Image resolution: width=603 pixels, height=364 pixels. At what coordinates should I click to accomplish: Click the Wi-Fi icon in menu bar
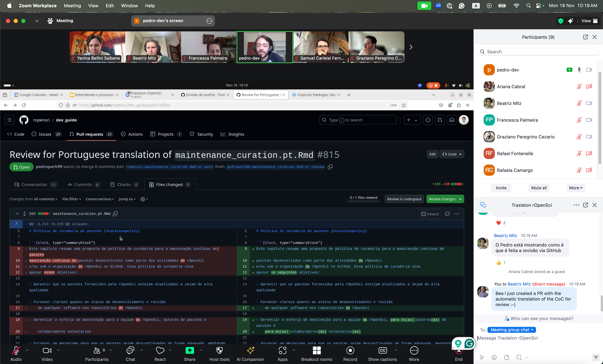click(x=516, y=6)
